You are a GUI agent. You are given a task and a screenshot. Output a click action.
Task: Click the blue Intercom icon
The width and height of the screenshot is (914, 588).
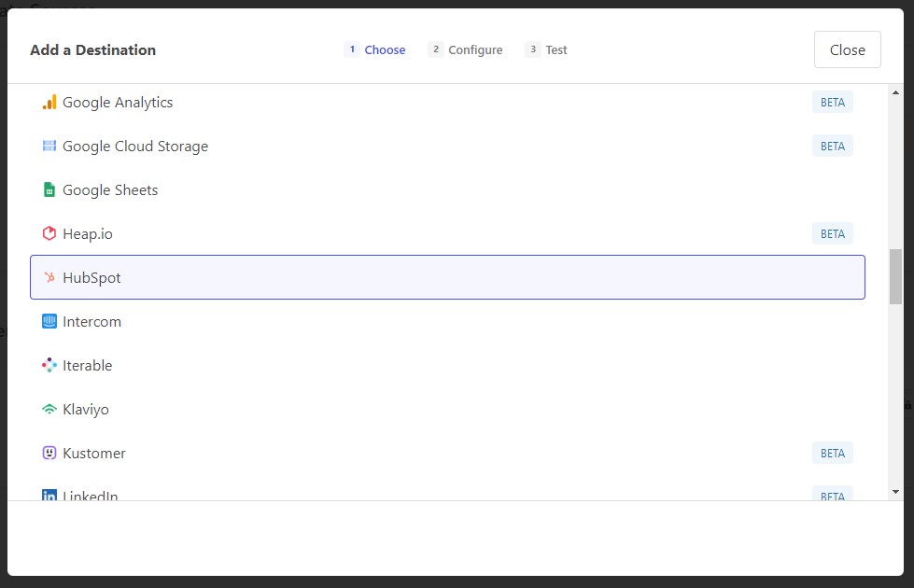49,321
